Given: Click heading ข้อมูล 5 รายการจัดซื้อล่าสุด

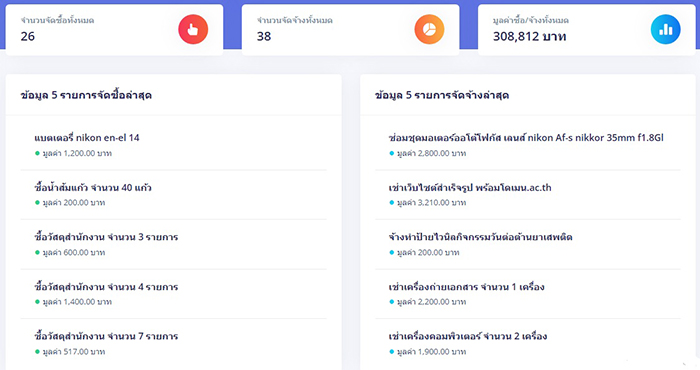Looking at the screenshot, I should (86, 95).
